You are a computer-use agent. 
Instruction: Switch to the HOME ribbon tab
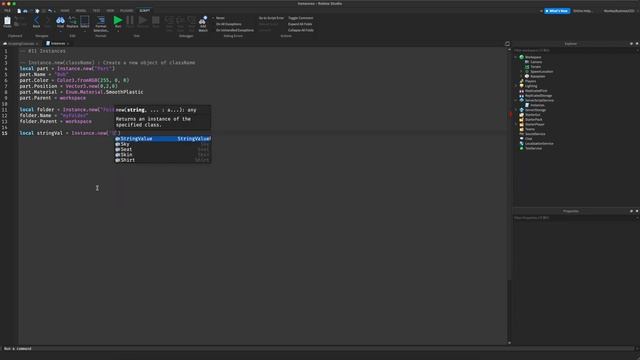pyautogui.click(x=65, y=11)
